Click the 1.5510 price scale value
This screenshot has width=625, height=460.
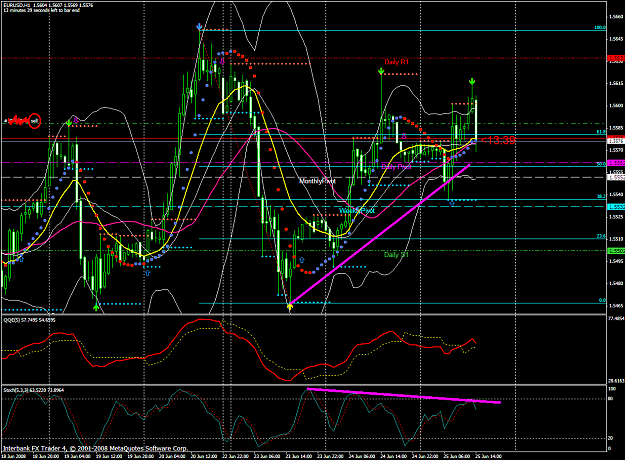[x=616, y=239]
